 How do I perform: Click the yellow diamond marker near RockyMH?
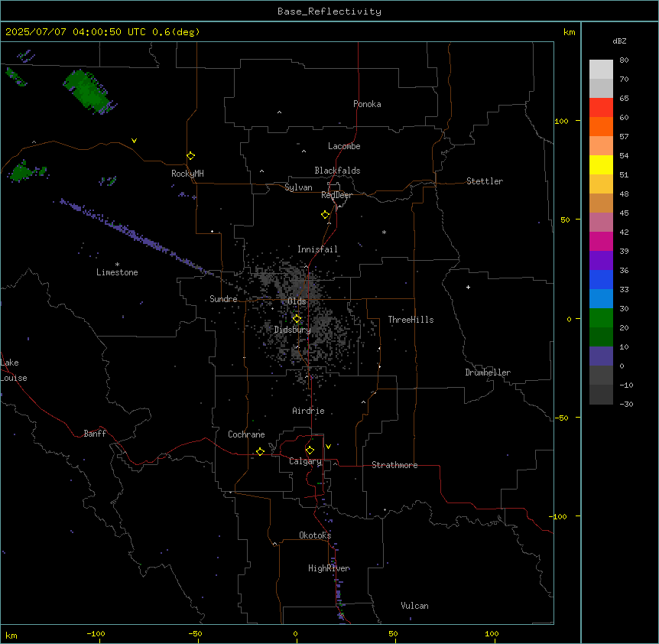(x=191, y=155)
